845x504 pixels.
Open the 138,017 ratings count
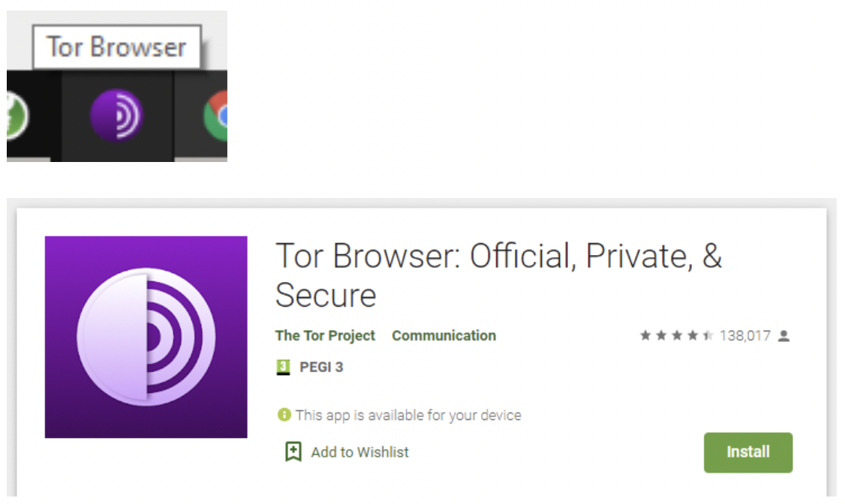click(745, 335)
